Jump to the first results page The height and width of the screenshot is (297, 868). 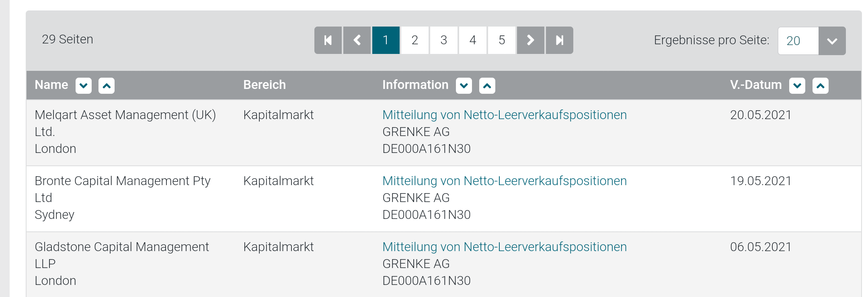328,40
